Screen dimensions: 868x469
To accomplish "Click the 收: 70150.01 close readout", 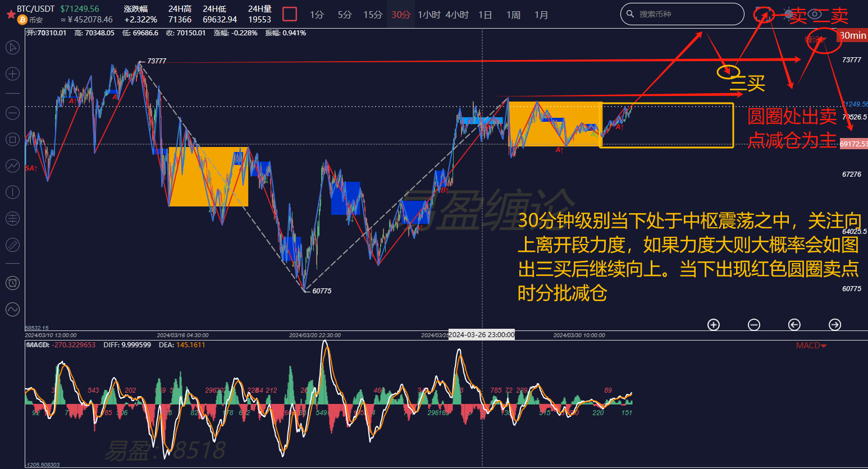I will point(186,33).
